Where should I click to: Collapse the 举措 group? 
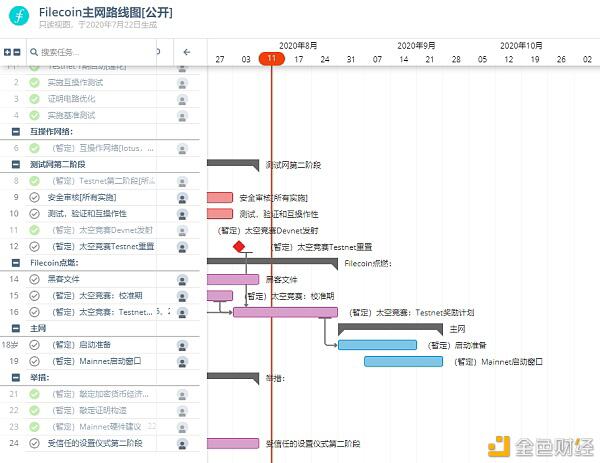click(x=16, y=378)
